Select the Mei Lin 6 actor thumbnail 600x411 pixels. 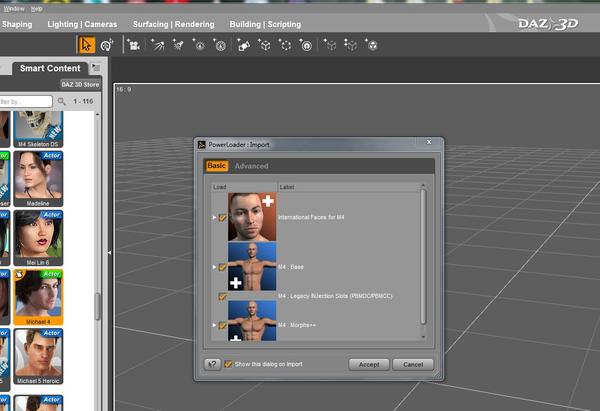tap(38, 238)
